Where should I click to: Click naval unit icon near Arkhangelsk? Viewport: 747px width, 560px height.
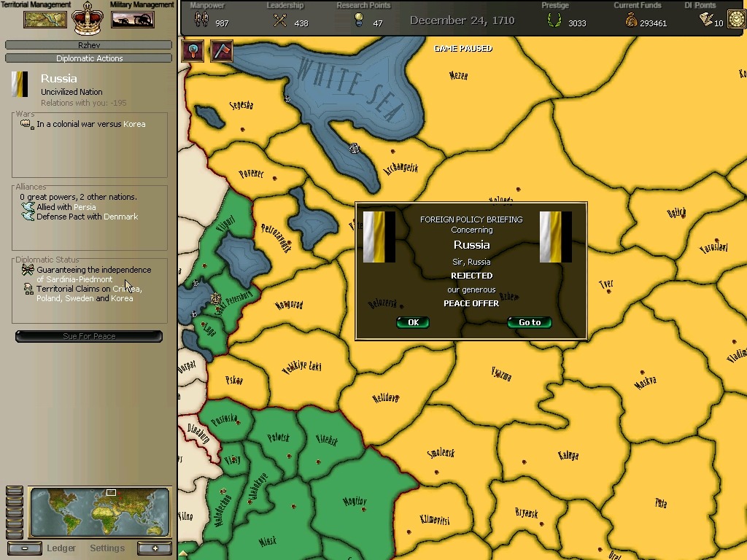coord(354,148)
